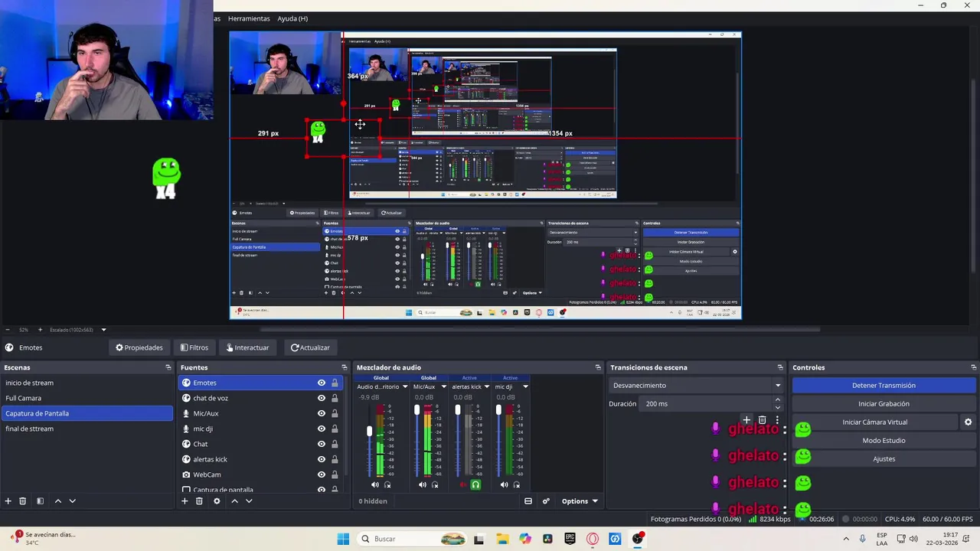Click Iniciar Grabación button
The width and height of the screenshot is (980, 551).
pos(884,403)
